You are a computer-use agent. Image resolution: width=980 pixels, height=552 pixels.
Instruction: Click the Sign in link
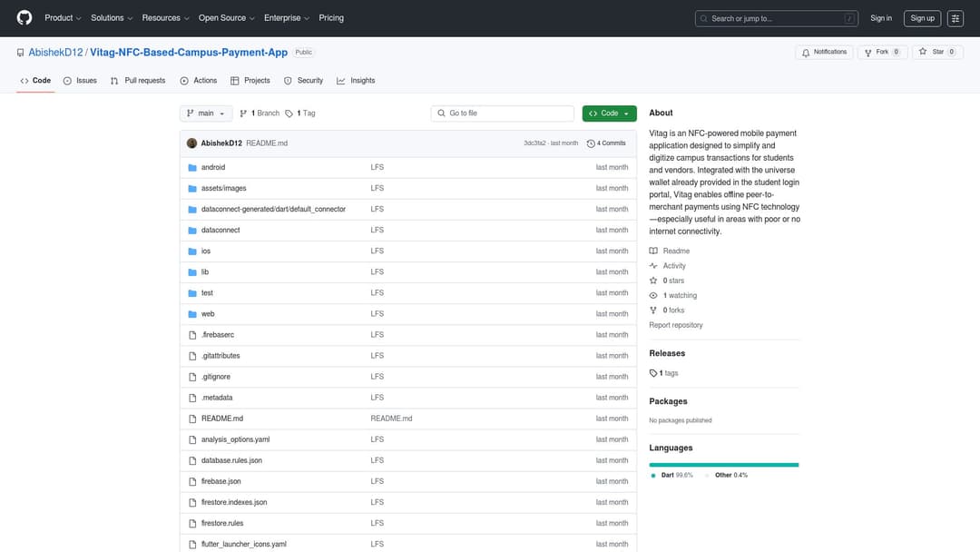(x=880, y=18)
